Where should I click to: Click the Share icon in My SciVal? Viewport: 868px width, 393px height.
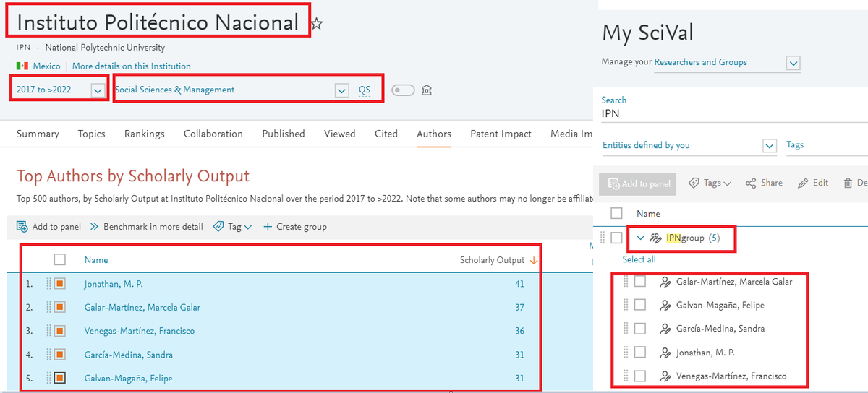coord(751,183)
